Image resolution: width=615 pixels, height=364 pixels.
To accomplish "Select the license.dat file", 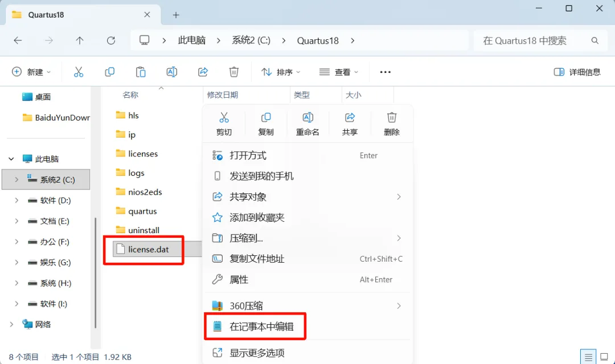I will coord(148,250).
